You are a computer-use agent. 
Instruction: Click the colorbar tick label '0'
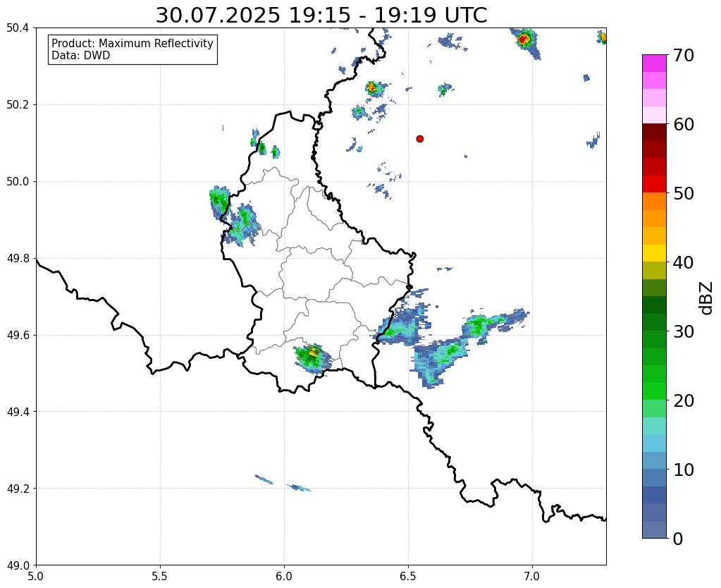tap(678, 539)
